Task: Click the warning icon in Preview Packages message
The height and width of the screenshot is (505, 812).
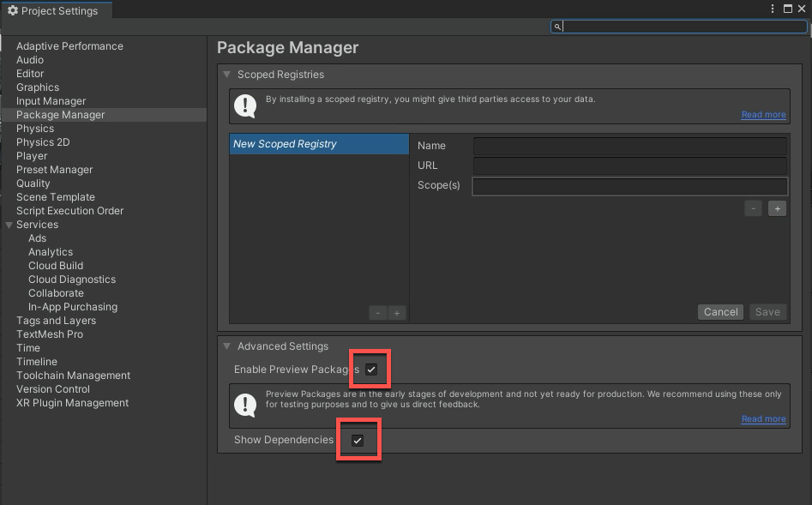Action: pyautogui.click(x=244, y=404)
